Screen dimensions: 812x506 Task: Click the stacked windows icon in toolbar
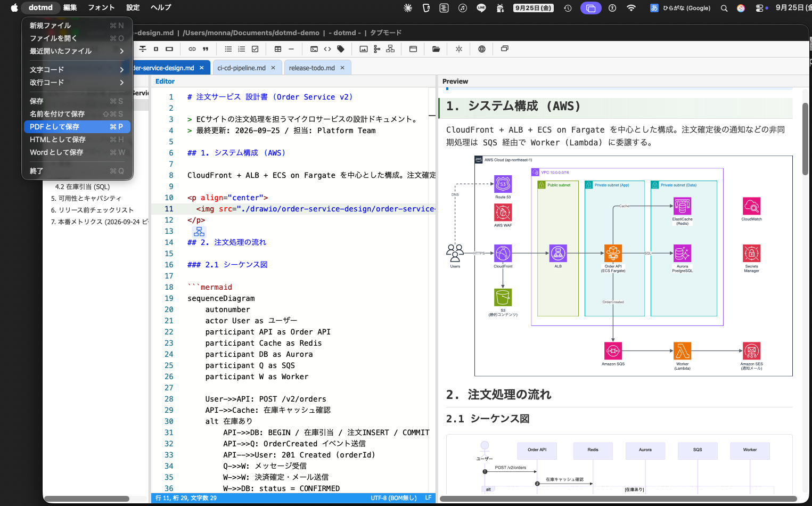505,48
